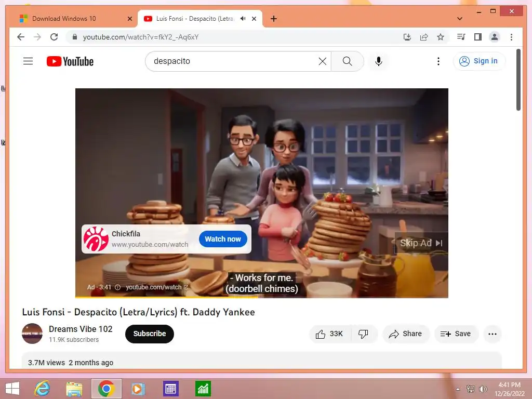532x399 pixels.
Task: Expand the 3.7M views description box
Action: pyautogui.click(x=262, y=360)
